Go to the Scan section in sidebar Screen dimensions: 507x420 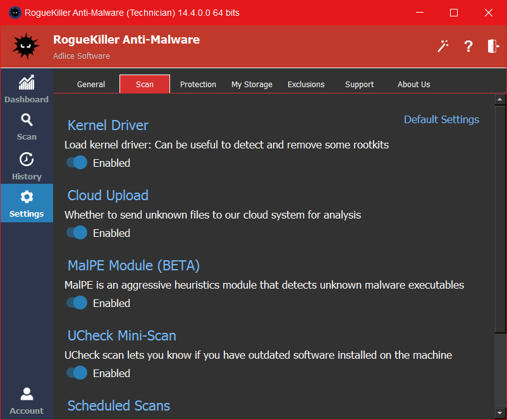pyautogui.click(x=27, y=127)
